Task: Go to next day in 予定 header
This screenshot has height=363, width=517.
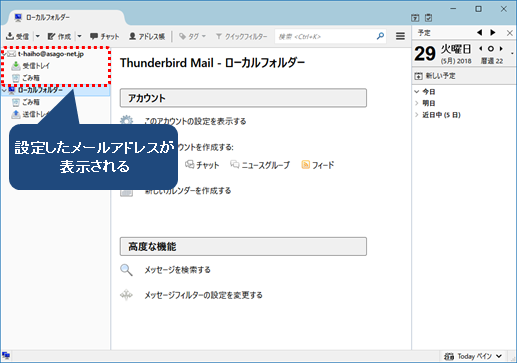Action: pyautogui.click(x=493, y=33)
